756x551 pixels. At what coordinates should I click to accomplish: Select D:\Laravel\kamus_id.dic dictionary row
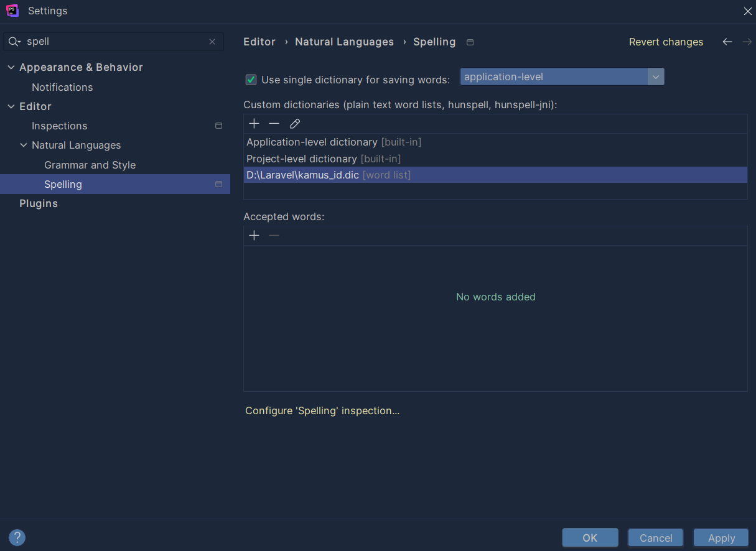click(x=495, y=175)
